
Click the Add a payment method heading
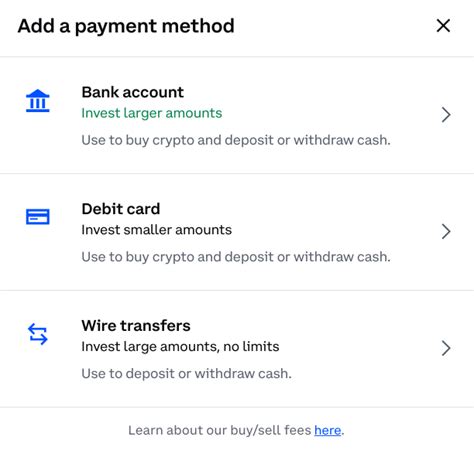[126, 26]
